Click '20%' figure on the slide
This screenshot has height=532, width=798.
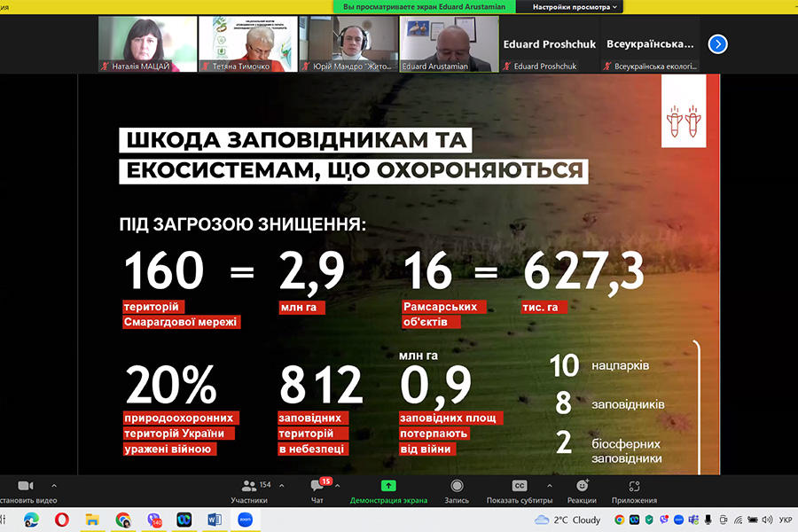[171, 385]
